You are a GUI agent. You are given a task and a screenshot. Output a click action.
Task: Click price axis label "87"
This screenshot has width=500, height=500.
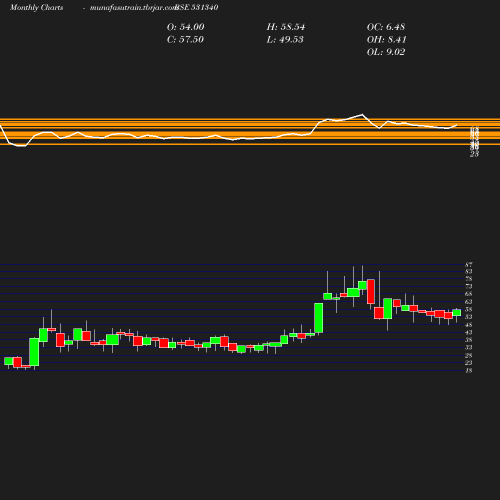pos(469,265)
